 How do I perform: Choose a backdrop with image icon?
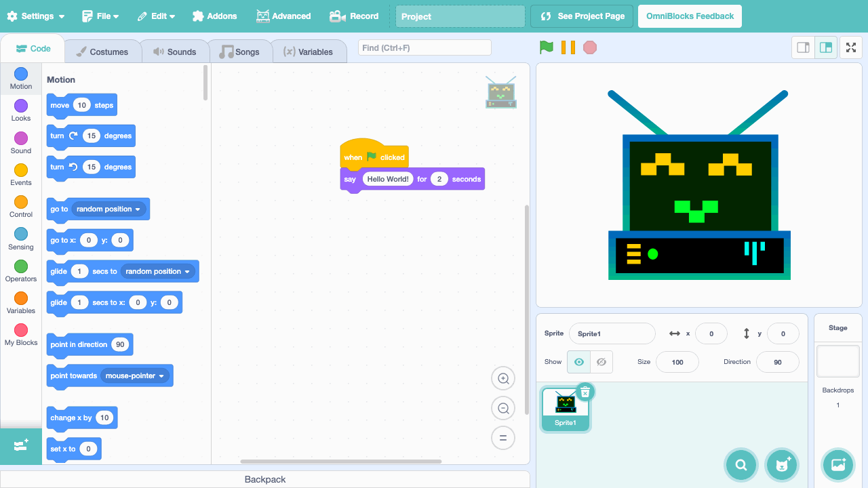838,465
